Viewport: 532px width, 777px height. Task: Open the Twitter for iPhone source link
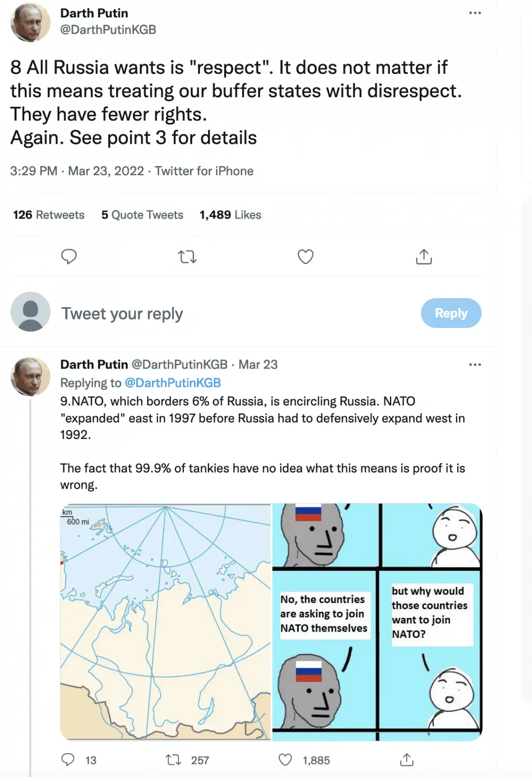point(204,171)
